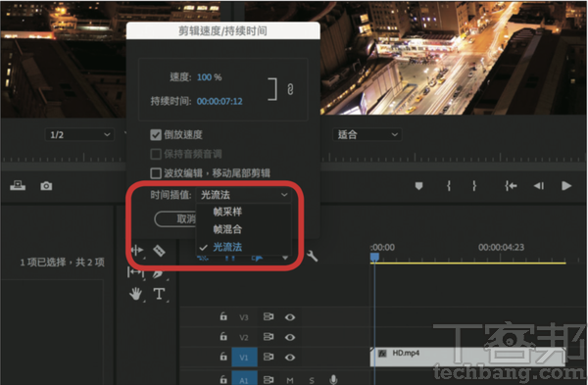The image size is (588, 385).
Task: Select the Hand tool
Action: click(x=136, y=294)
